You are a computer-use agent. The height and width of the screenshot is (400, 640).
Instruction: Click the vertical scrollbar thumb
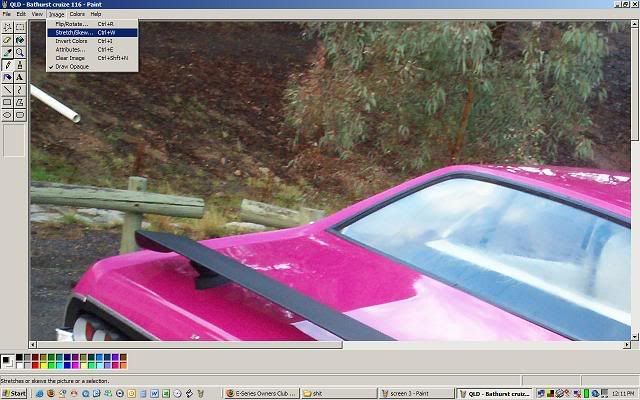pos(635,84)
